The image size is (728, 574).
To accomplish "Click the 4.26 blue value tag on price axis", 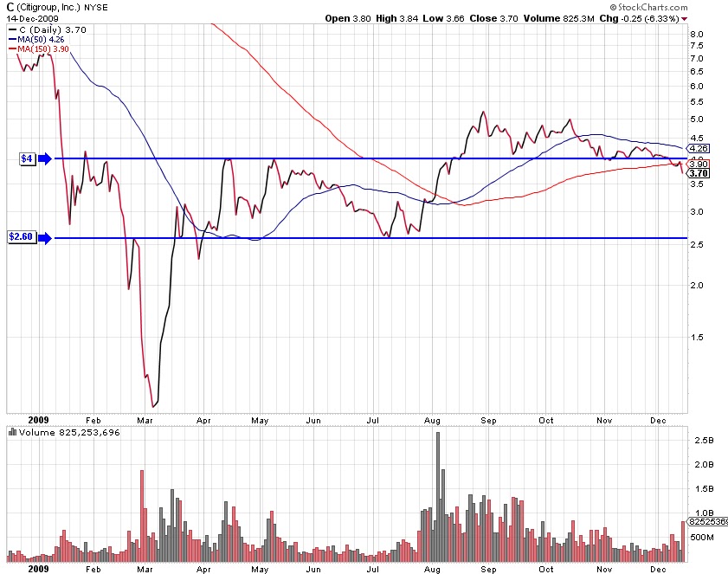I will [x=698, y=149].
